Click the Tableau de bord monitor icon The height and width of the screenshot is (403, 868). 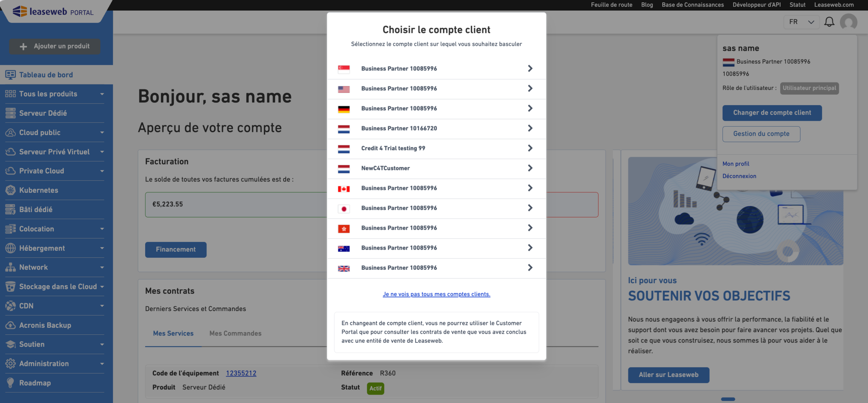10,75
